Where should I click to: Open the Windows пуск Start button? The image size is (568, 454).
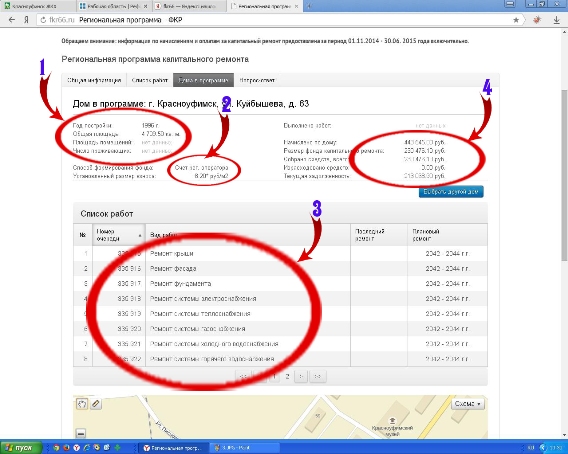click(21, 448)
